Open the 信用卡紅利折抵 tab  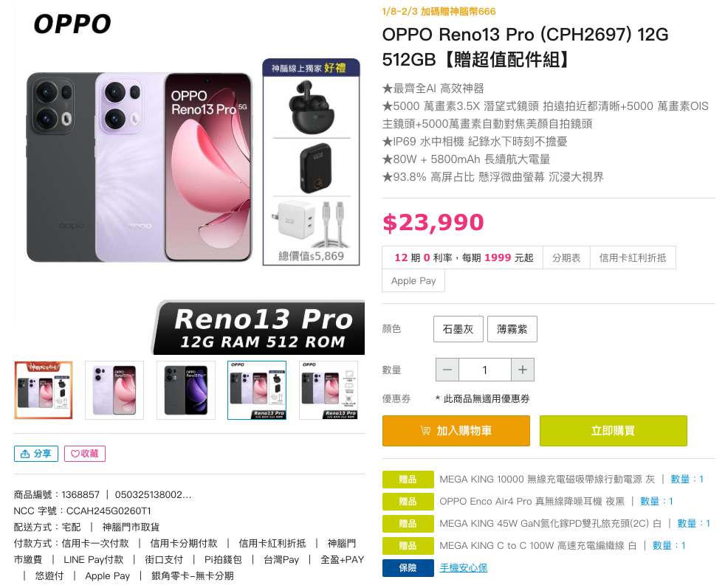pyautogui.click(x=633, y=257)
